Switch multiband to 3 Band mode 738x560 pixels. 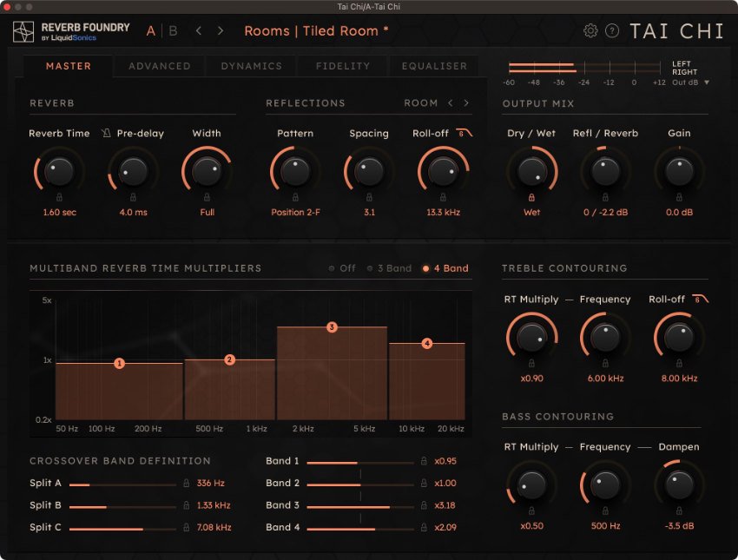click(x=388, y=268)
